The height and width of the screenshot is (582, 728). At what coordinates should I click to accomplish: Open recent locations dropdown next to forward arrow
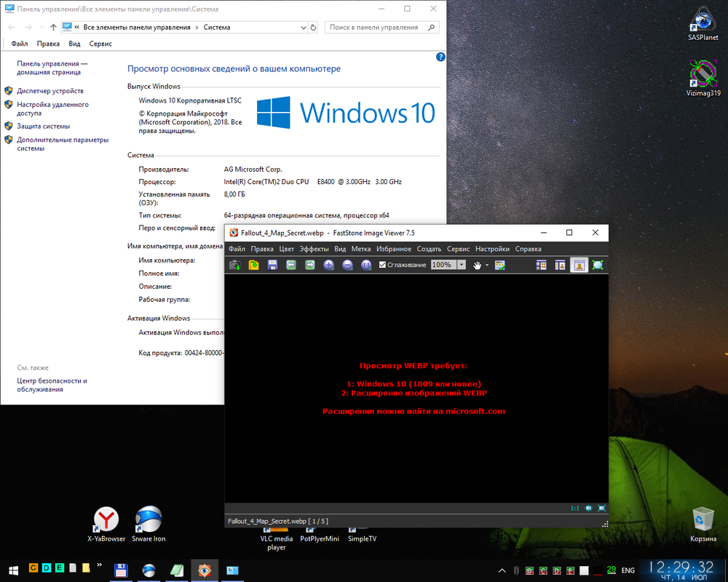point(41,28)
